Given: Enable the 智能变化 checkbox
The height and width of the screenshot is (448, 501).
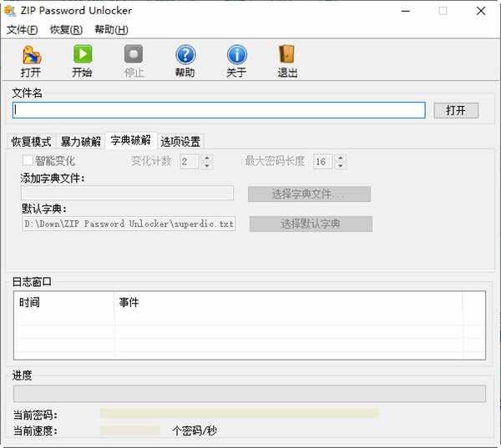Looking at the screenshot, I should [x=28, y=161].
